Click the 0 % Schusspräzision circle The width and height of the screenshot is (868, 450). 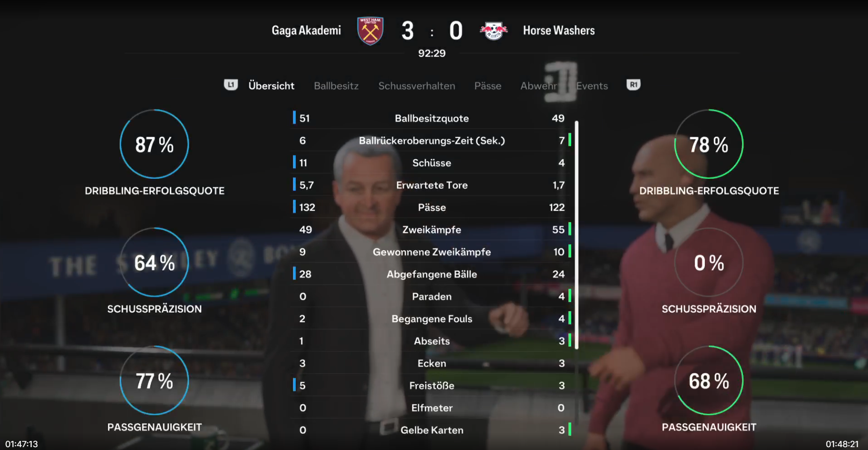click(709, 262)
